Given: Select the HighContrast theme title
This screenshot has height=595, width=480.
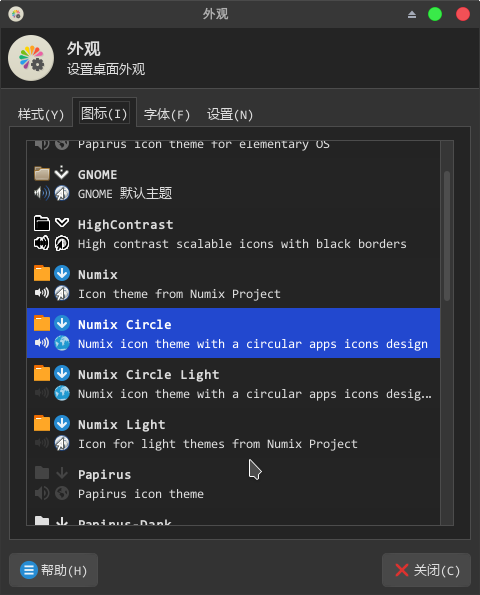Looking at the screenshot, I should point(126,225).
